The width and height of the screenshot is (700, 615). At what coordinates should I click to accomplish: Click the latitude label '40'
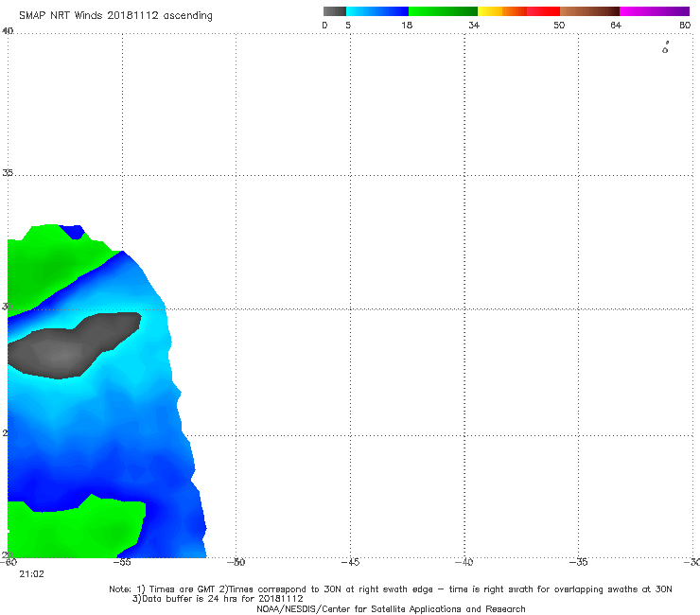pos(8,31)
